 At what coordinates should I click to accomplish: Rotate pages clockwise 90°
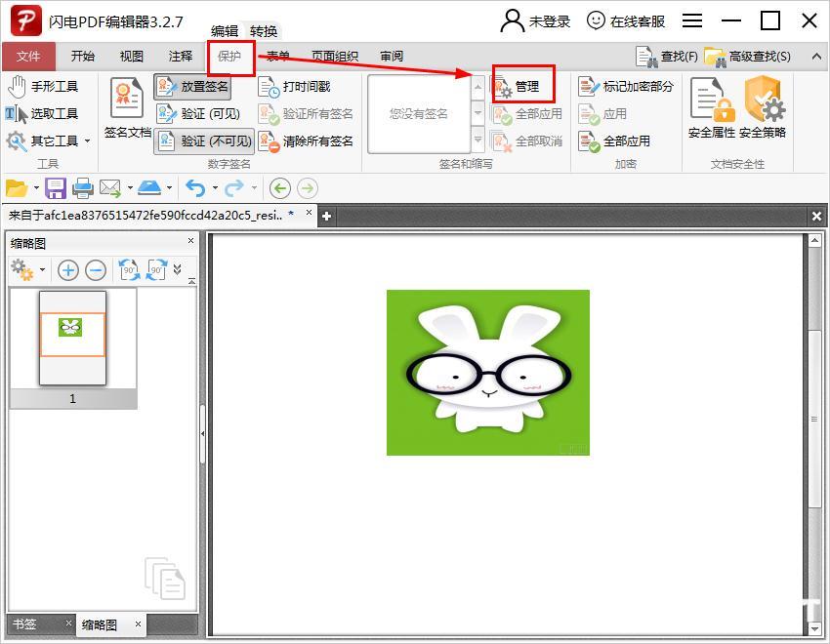coord(156,270)
